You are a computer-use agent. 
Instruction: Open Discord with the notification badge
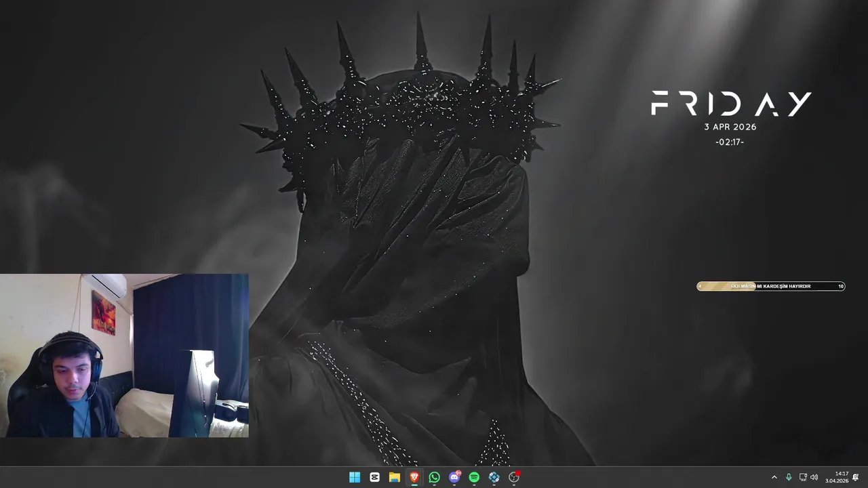click(x=454, y=477)
